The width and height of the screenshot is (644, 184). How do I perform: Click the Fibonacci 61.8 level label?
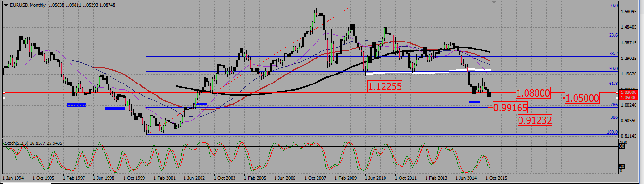coord(613,84)
